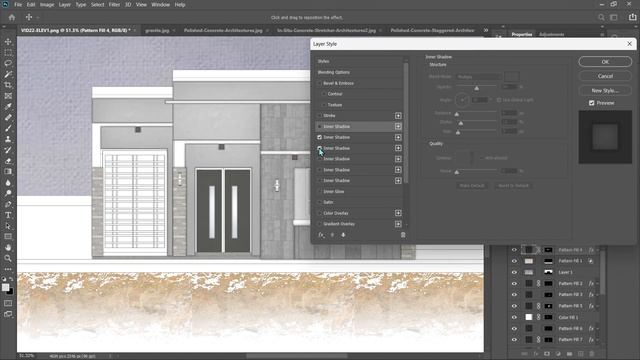This screenshot has height=360, width=640.
Task: Hide the Color Fill 1 layer
Action: point(514,317)
